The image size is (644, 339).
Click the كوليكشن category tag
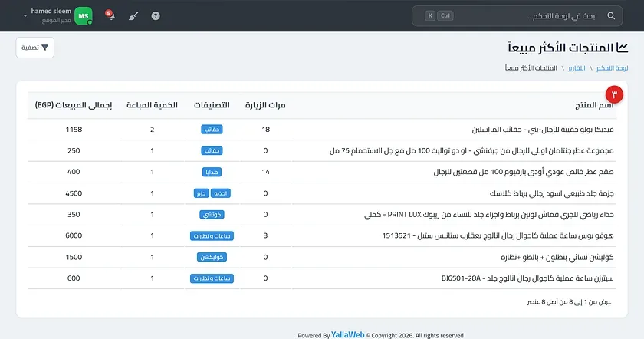coord(212,257)
